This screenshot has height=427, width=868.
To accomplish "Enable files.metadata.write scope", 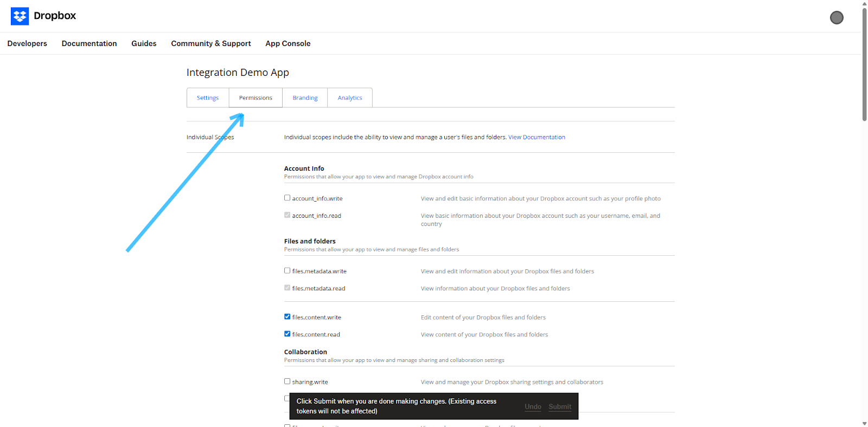I will tap(287, 270).
